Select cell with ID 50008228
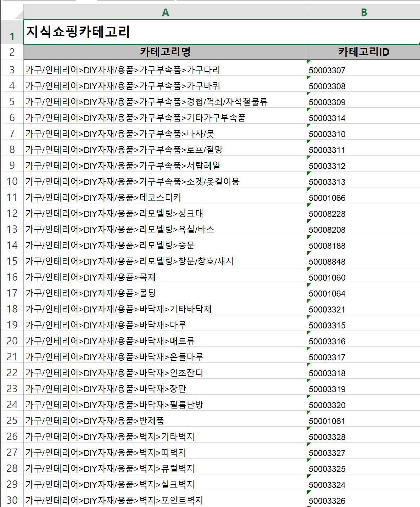Image resolution: width=420 pixels, height=507 pixels. [x=364, y=212]
